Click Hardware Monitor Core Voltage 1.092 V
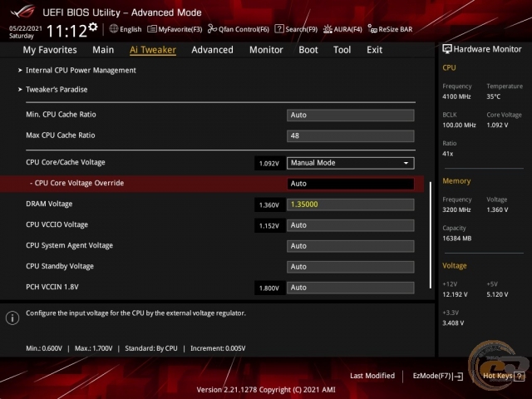532x399 pixels. point(497,126)
